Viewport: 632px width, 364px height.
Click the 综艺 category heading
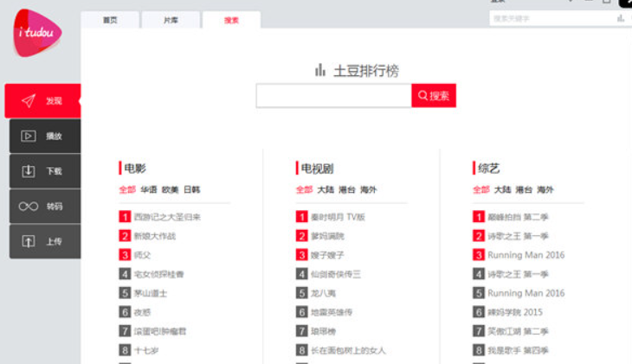[489, 169]
